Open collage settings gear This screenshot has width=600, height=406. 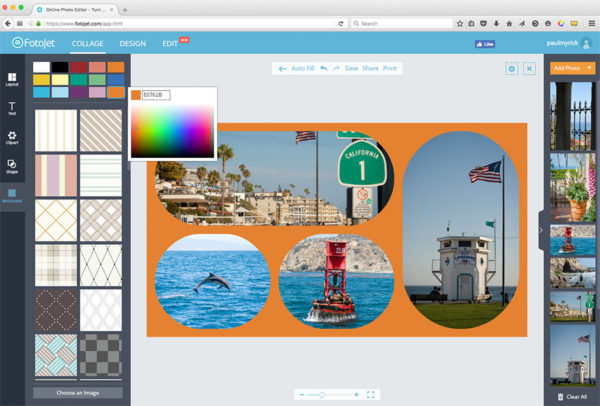pos(512,69)
